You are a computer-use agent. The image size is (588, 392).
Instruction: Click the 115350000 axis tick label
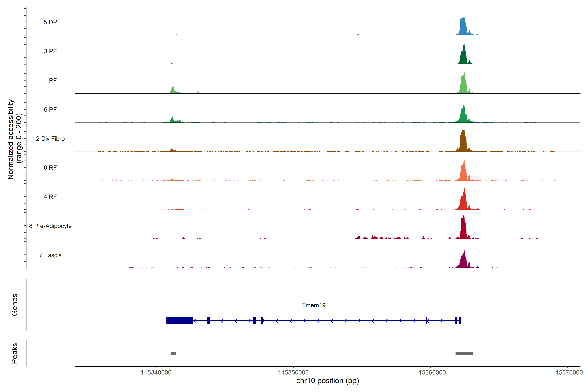(293, 373)
